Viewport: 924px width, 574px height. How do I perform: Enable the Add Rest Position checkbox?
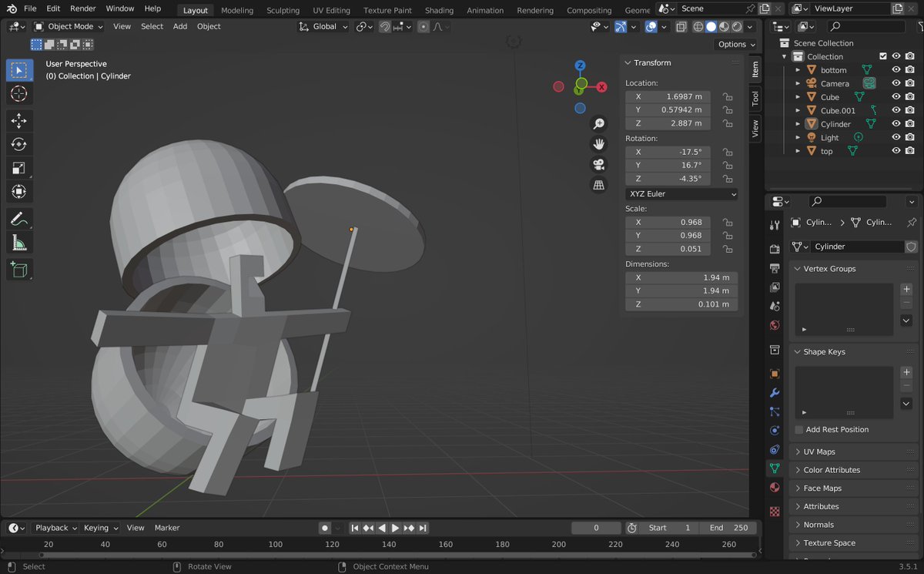tap(799, 430)
